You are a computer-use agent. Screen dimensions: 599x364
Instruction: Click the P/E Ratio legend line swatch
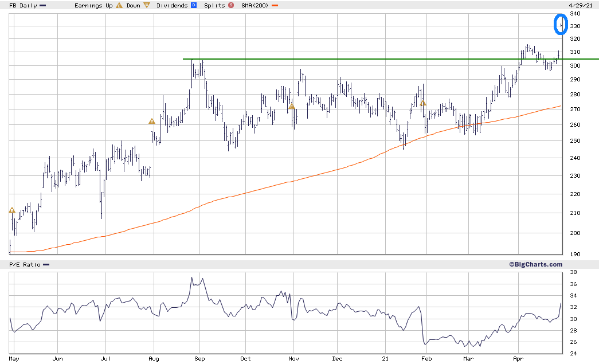point(46,264)
